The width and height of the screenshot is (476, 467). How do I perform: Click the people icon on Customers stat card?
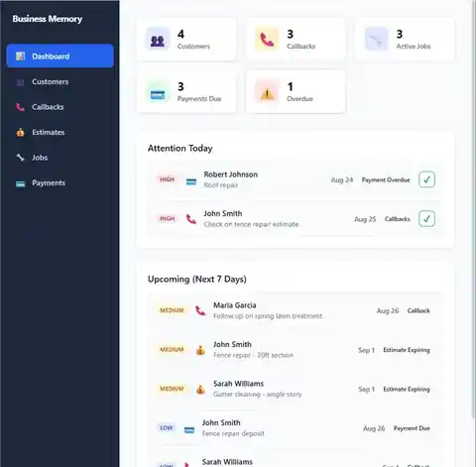click(158, 40)
